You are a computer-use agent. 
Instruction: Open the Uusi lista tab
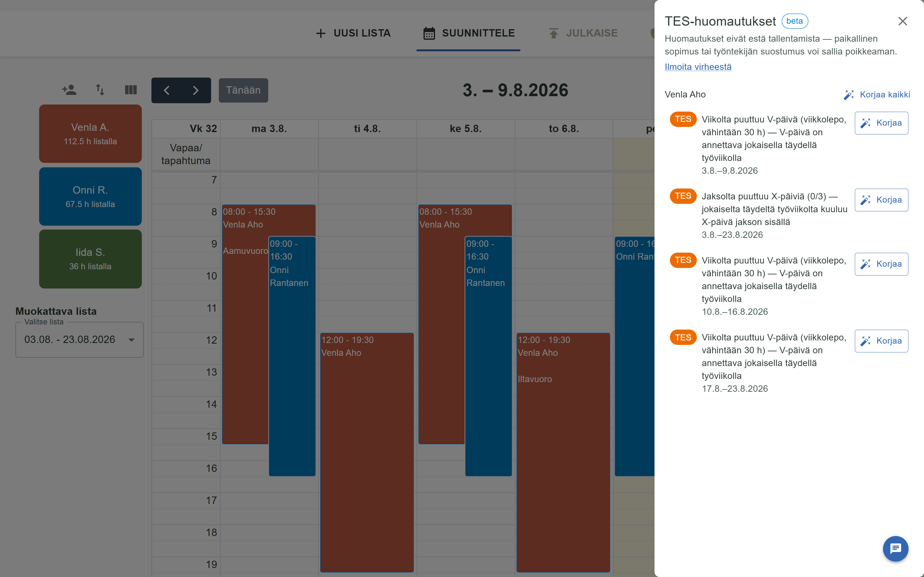click(x=353, y=33)
